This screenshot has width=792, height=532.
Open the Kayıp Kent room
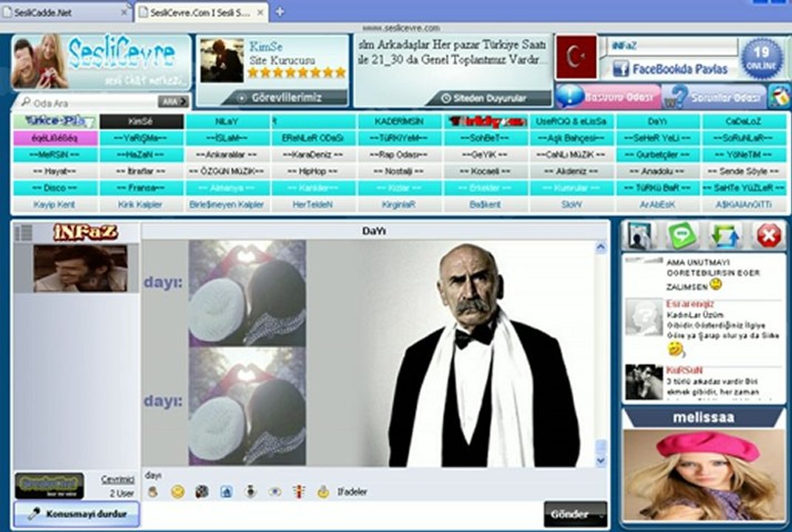pyautogui.click(x=55, y=205)
